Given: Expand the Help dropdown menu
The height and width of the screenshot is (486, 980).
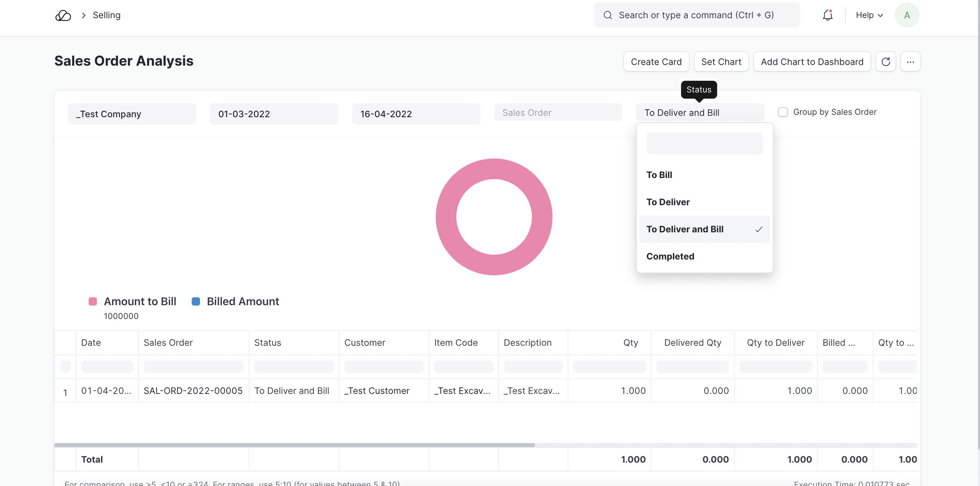Looking at the screenshot, I should (x=869, y=15).
